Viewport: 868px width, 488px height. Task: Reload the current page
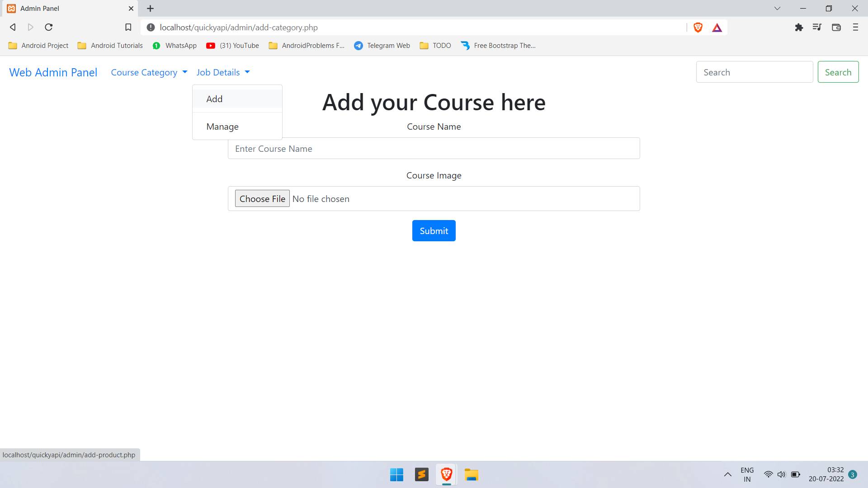pyautogui.click(x=49, y=27)
